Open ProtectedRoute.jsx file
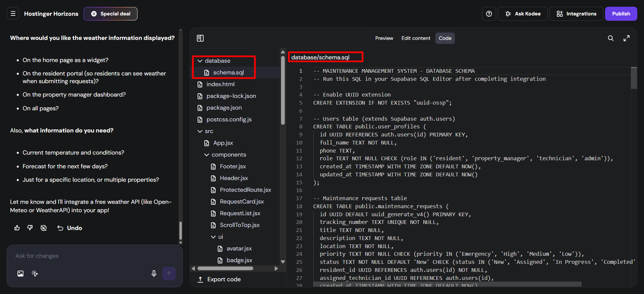 (x=245, y=190)
